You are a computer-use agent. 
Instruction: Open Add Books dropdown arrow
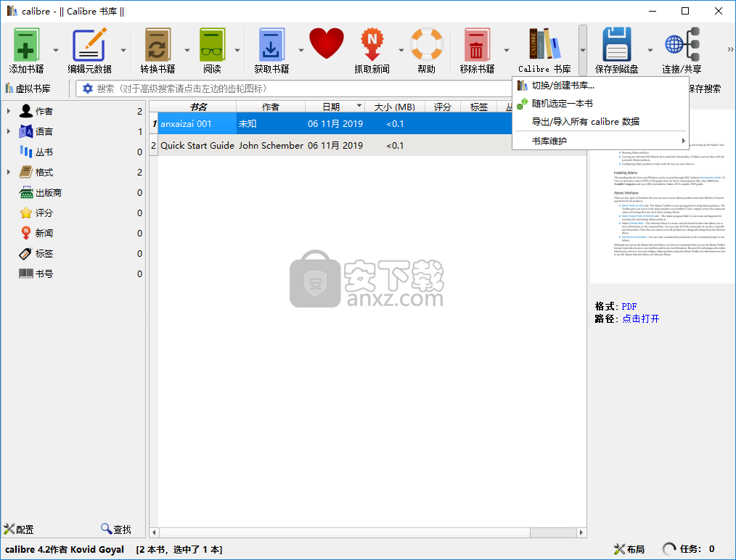(56, 50)
